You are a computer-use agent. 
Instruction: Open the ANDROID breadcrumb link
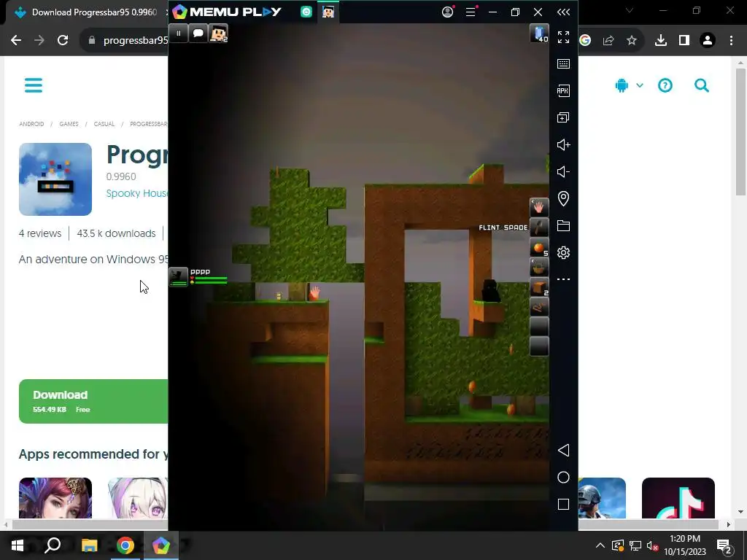click(31, 124)
